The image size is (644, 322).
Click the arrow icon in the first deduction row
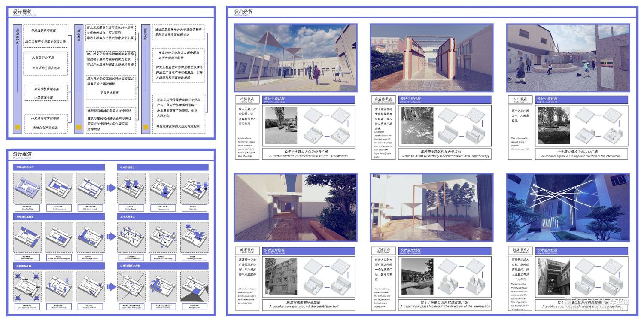tap(110, 187)
